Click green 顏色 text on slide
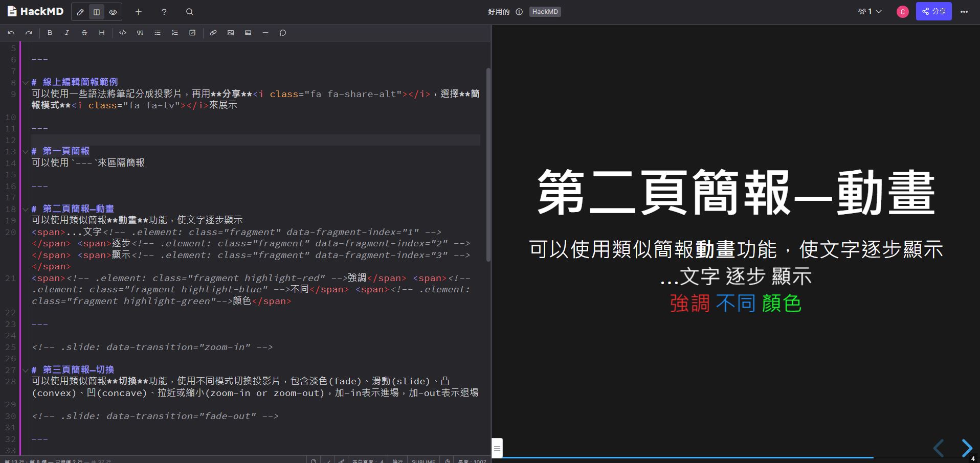This screenshot has width=980, height=463. point(782,304)
